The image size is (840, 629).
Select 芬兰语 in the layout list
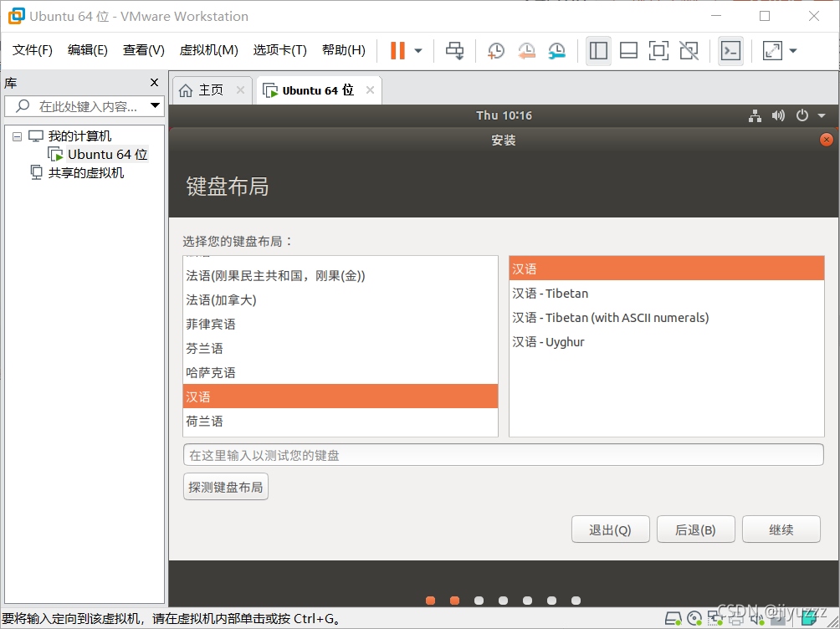(x=341, y=348)
